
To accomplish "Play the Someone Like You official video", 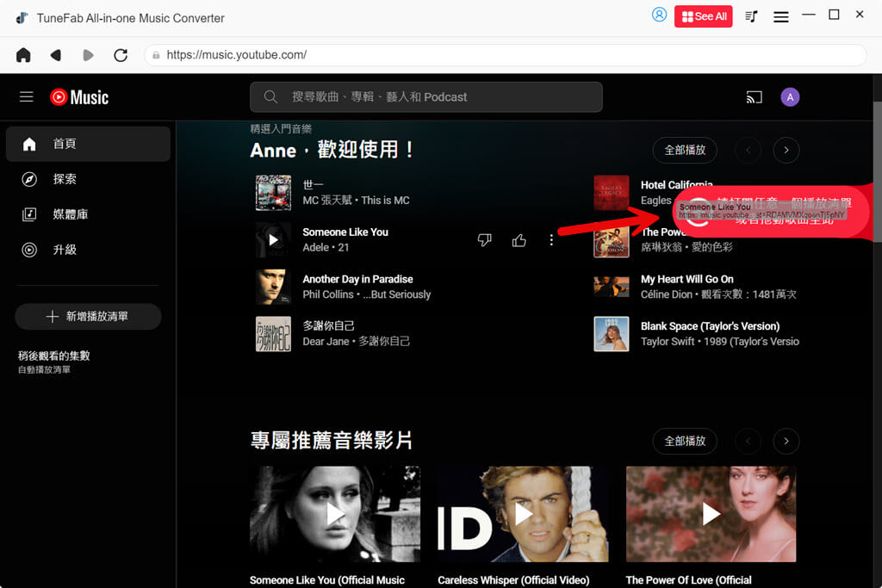I will 335,514.
